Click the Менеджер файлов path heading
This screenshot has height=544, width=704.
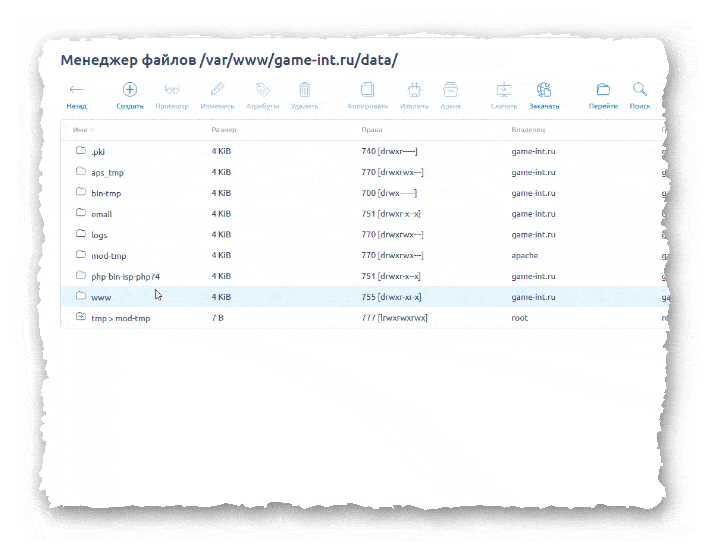pyautogui.click(x=229, y=60)
